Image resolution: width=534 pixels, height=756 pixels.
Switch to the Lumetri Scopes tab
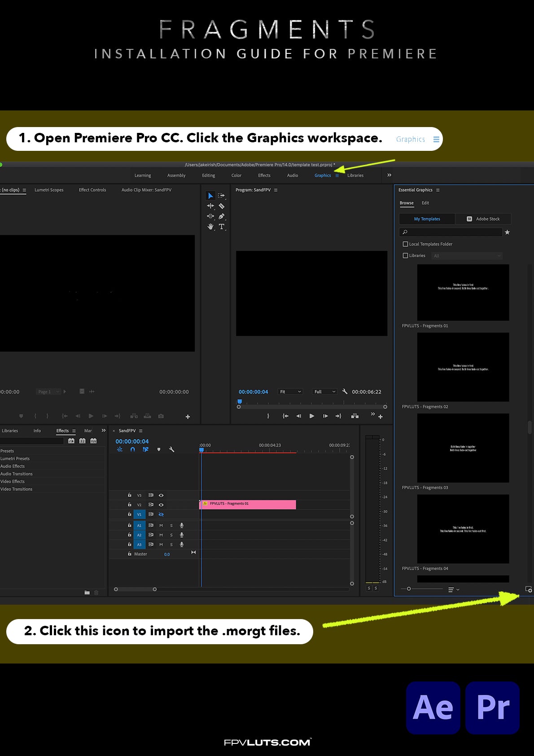(49, 190)
